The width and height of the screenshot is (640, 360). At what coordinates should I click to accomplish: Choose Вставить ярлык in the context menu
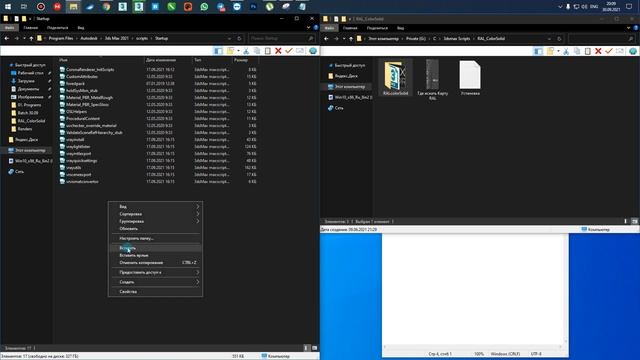[x=156, y=255]
